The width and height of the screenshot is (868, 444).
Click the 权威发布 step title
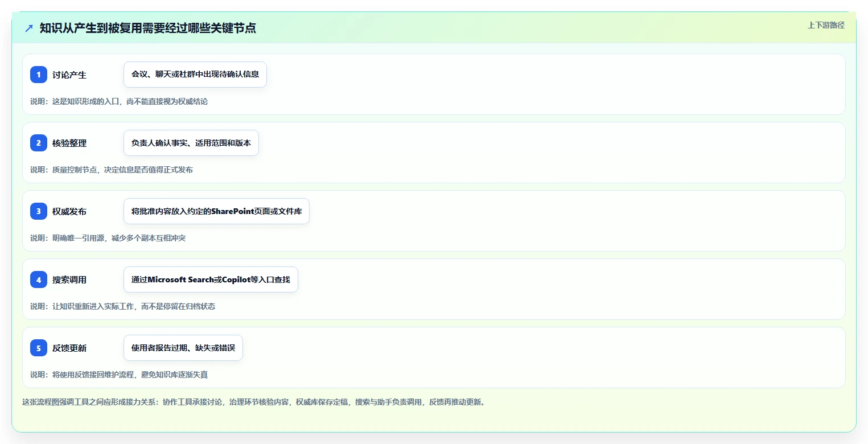coord(69,212)
